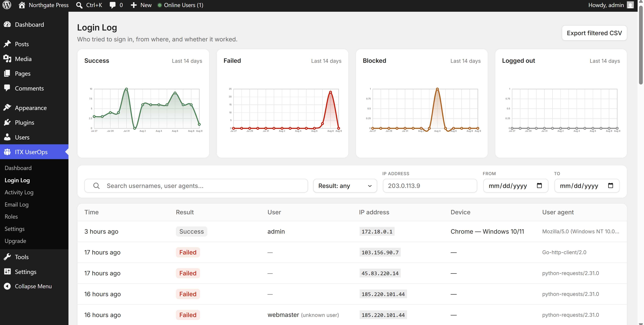Click the Ctrl+K search shortcut label

coord(94,5)
